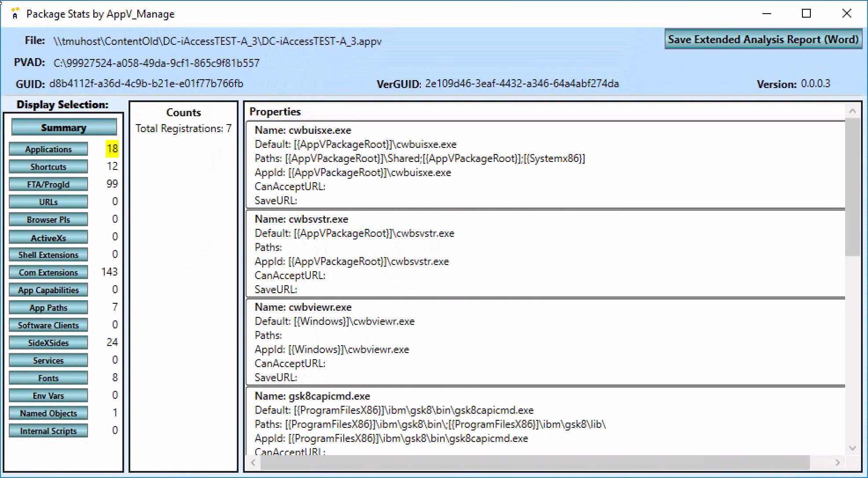Click the AppV_Manage title bar icon

(15, 13)
